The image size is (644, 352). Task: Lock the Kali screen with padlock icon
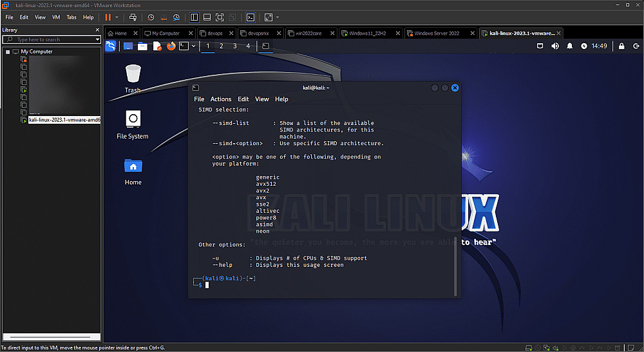pyautogui.click(x=621, y=46)
